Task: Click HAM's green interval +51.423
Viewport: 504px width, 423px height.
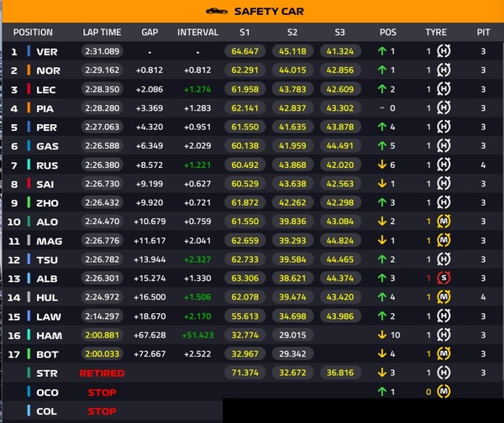Action: [197, 335]
